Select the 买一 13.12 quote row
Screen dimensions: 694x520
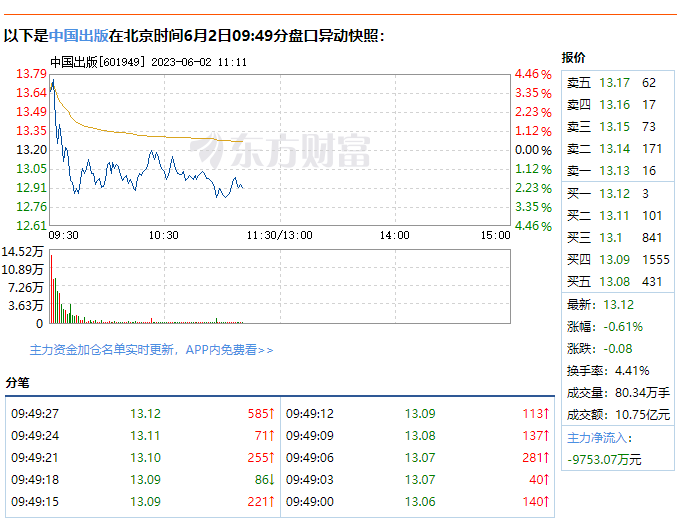pos(617,194)
